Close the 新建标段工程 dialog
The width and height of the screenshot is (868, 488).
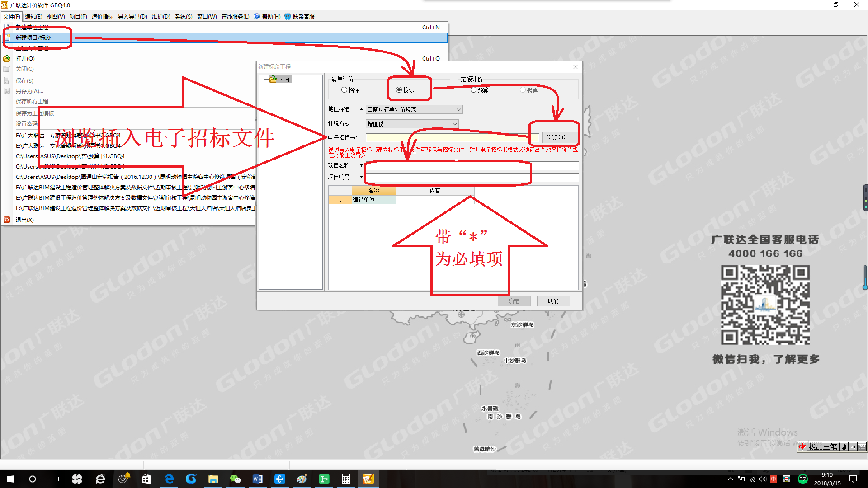point(576,67)
